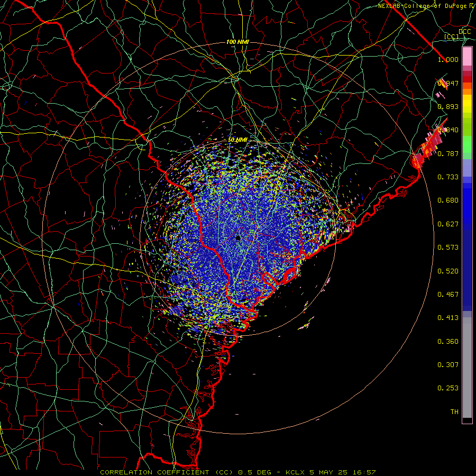Click the 0.787 scale value
476x476 pixels.
click(448, 153)
